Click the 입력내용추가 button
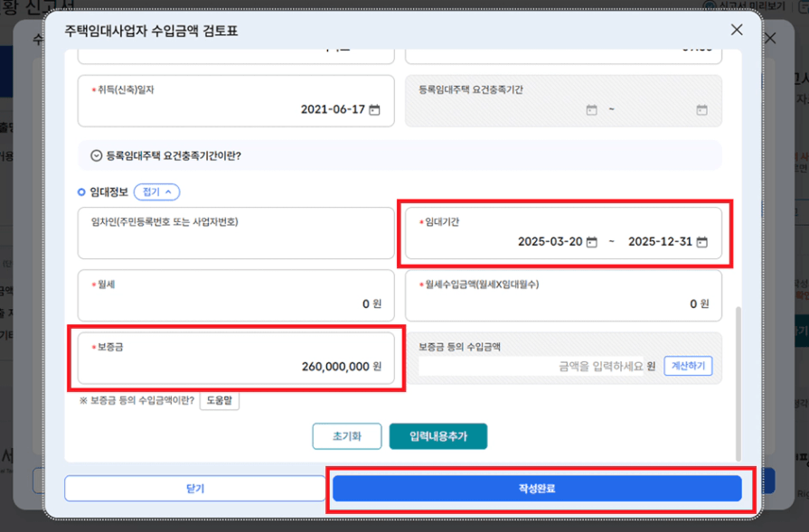Viewport: 809px width, 532px height. click(x=438, y=436)
